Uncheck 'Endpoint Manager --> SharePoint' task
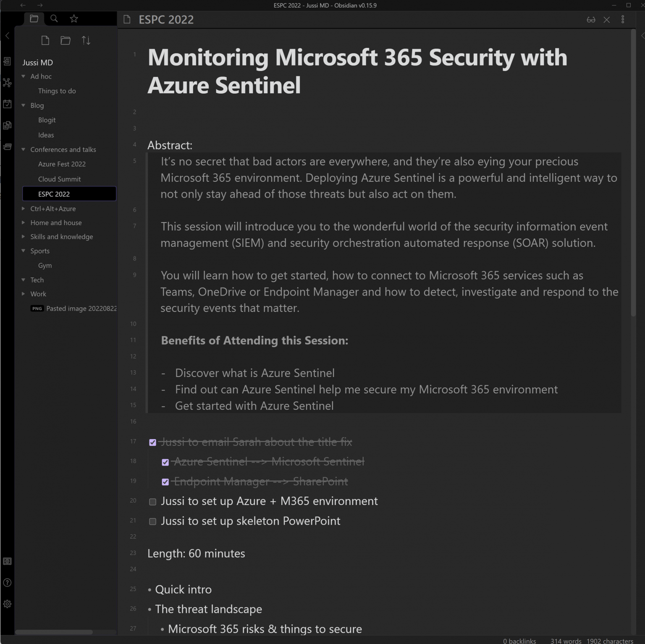The width and height of the screenshot is (645, 644). [165, 482]
